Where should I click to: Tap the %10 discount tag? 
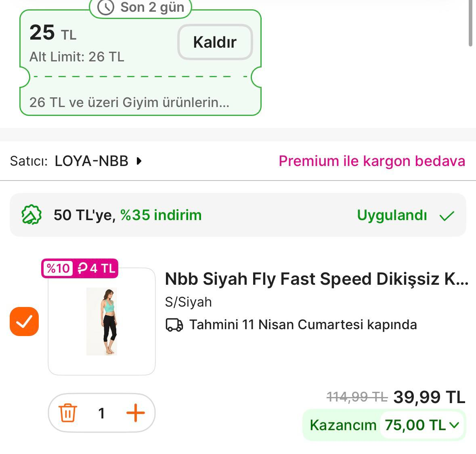(x=58, y=268)
